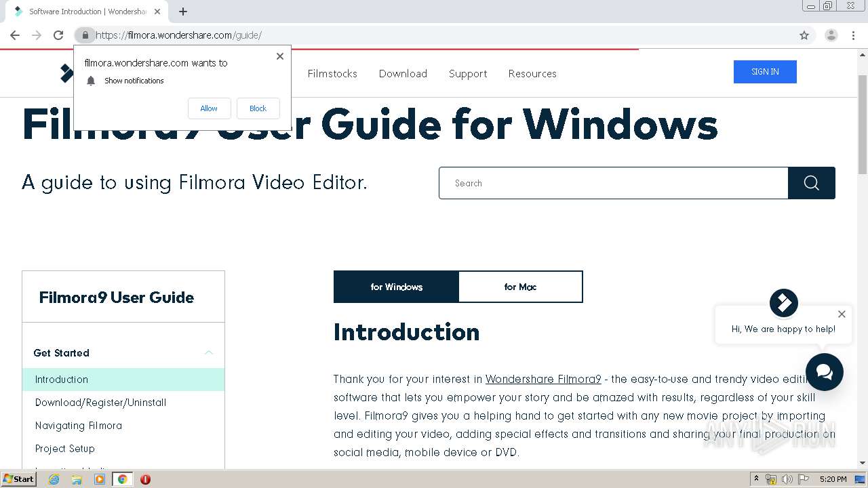Close the Software Introduction browser tab
Viewport: 868px width, 488px height.
coord(158,12)
